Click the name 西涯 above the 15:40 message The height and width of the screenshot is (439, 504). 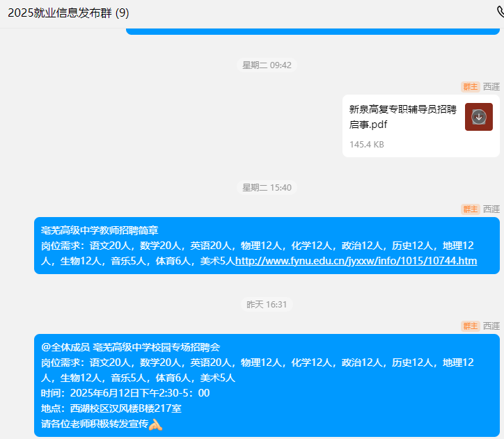(x=491, y=209)
